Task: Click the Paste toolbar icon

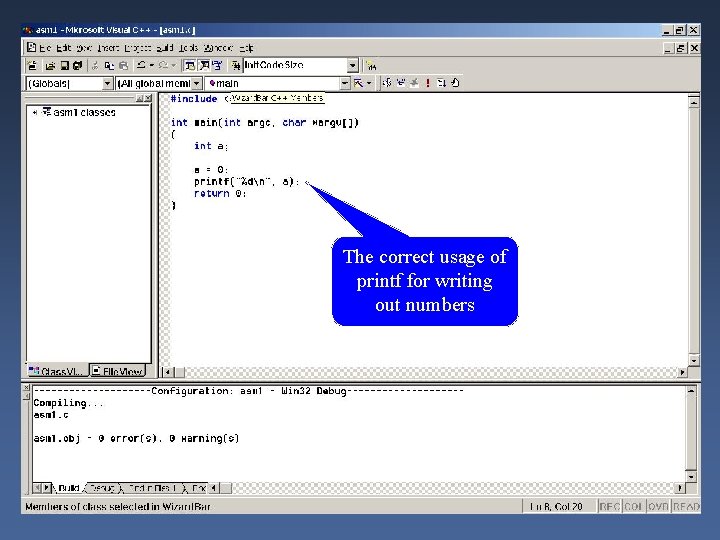Action: 124,66
